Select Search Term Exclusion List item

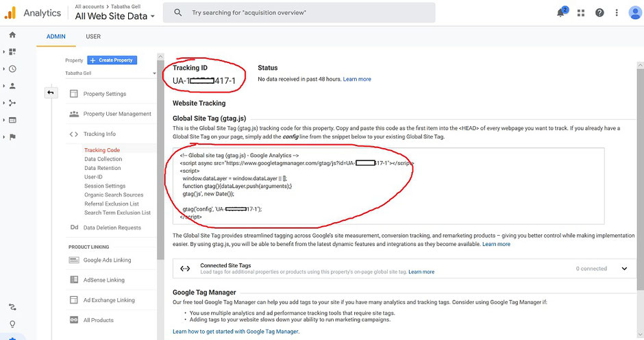117,212
